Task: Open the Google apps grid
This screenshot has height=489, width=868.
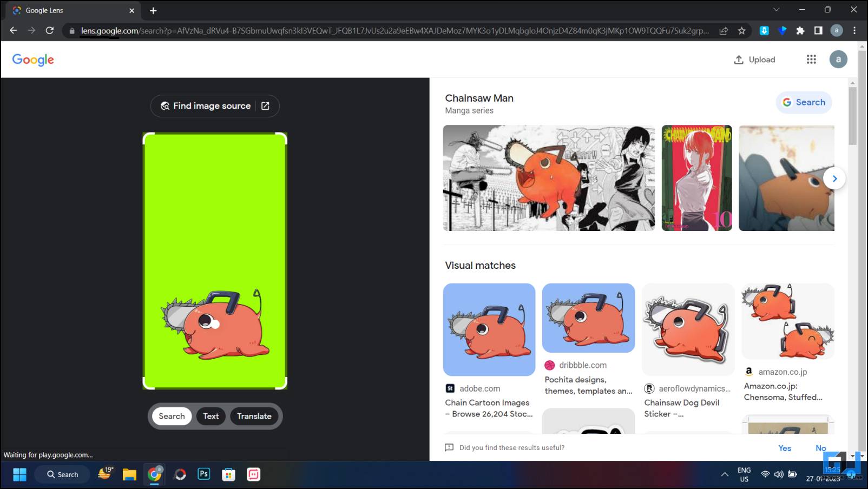Action: 811,60
